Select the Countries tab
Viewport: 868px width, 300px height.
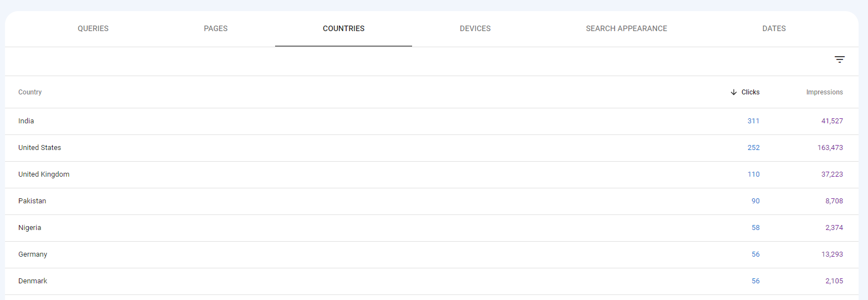coord(343,28)
